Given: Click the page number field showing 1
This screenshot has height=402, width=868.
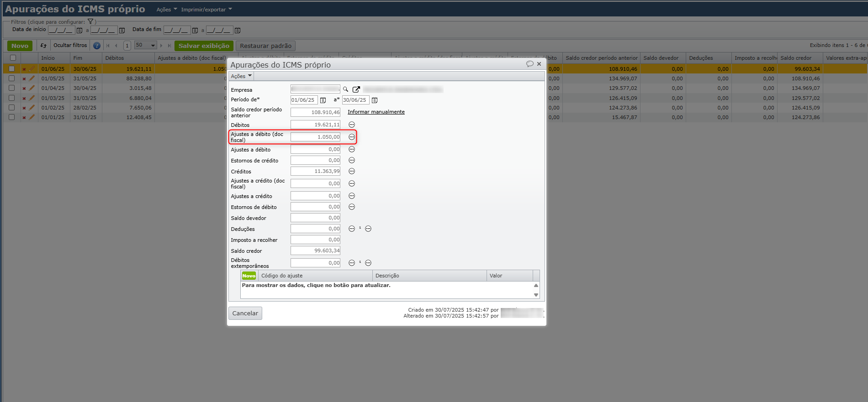Looking at the screenshot, I should click(127, 46).
